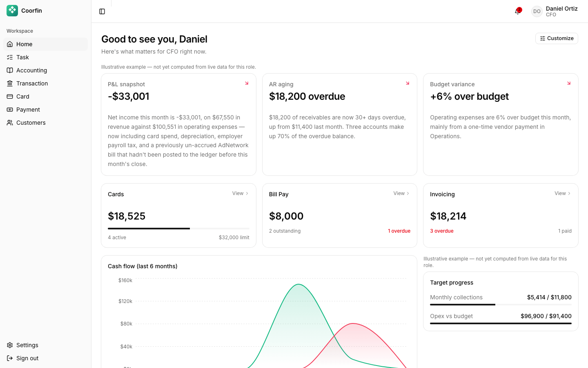Click the P&L snapshot trend arrow

[x=247, y=83]
